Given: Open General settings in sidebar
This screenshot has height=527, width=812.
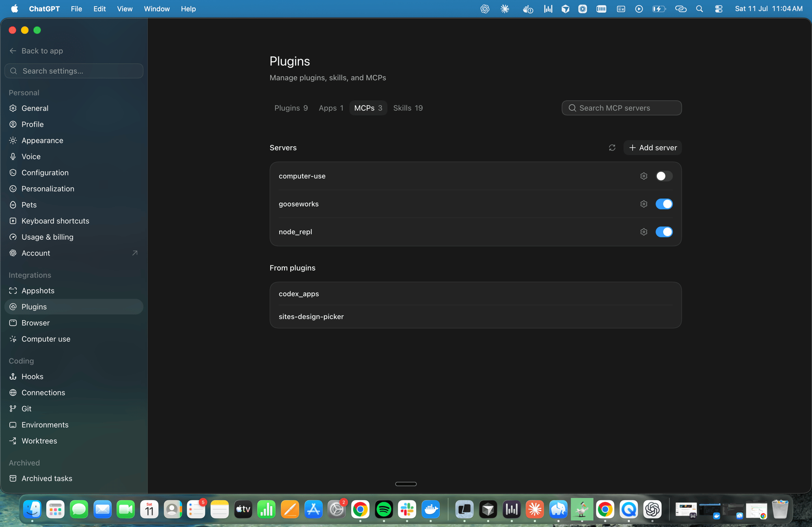Looking at the screenshot, I should coord(74,108).
